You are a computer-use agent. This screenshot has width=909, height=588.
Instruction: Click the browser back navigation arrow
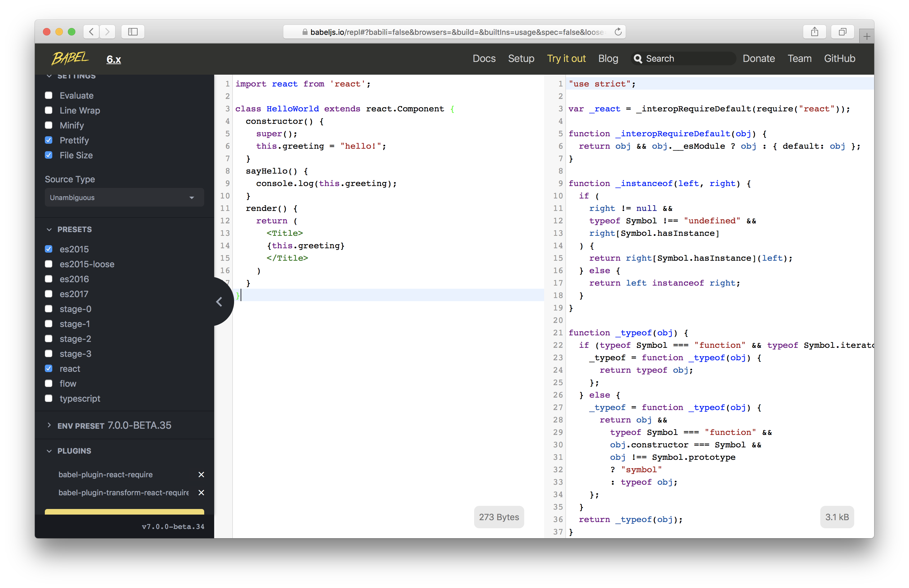click(91, 31)
